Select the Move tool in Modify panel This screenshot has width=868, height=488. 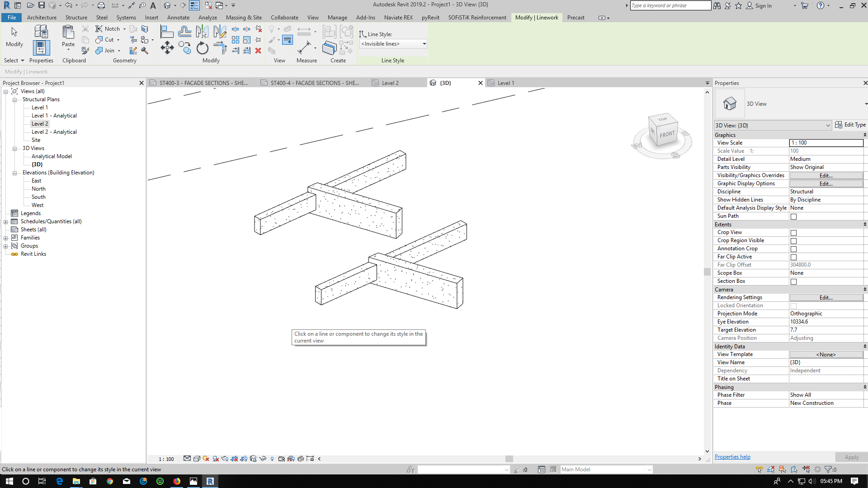pyautogui.click(x=167, y=47)
